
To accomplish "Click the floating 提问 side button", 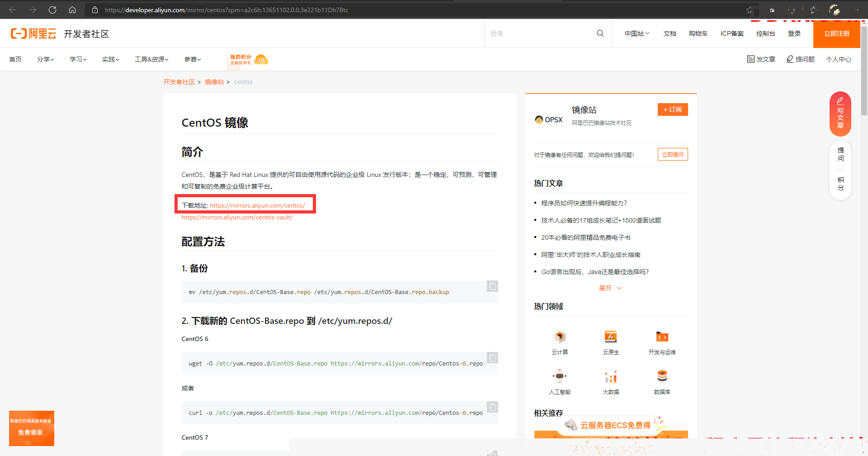I will [840, 154].
